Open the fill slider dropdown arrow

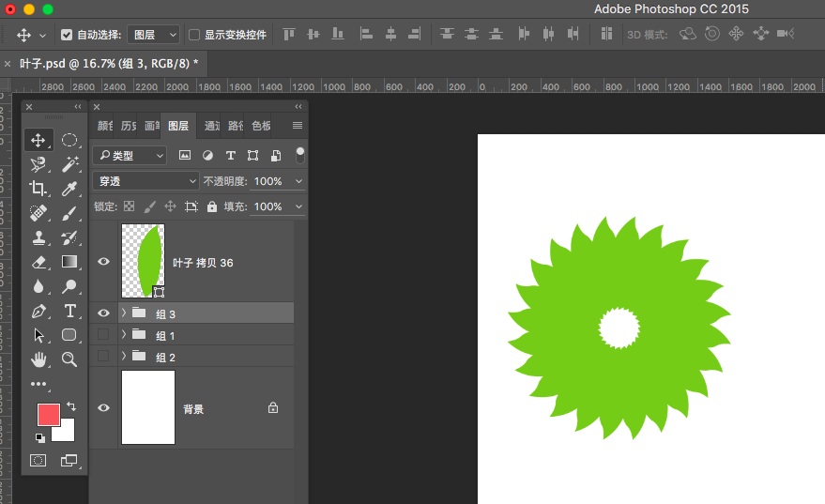click(298, 206)
